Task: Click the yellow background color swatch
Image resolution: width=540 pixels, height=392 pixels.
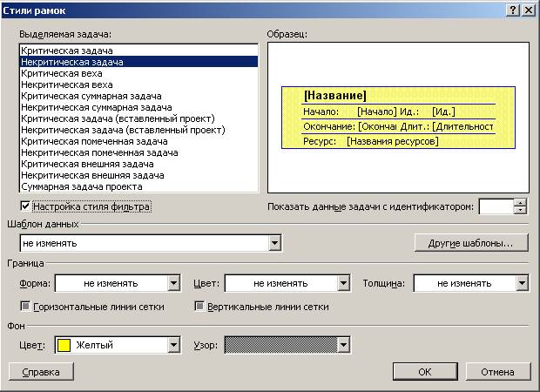Action: (x=64, y=345)
